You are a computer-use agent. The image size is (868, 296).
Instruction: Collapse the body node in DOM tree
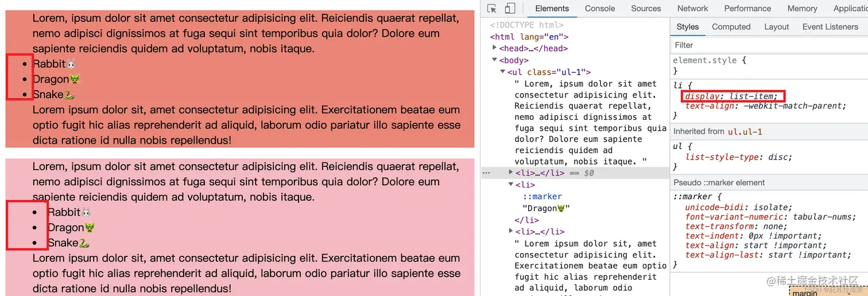[x=495, y=60]
